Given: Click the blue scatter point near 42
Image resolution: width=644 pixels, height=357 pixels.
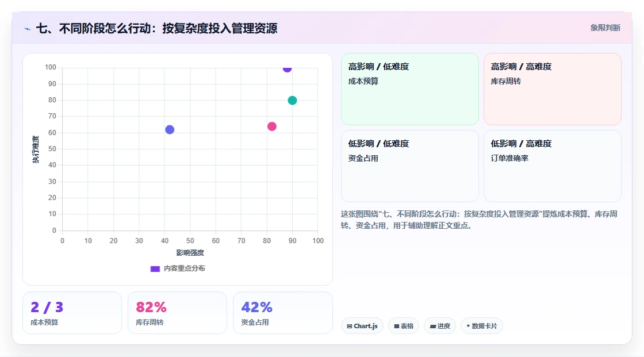Looking at the screenshot, I should [x=170, y=130].
